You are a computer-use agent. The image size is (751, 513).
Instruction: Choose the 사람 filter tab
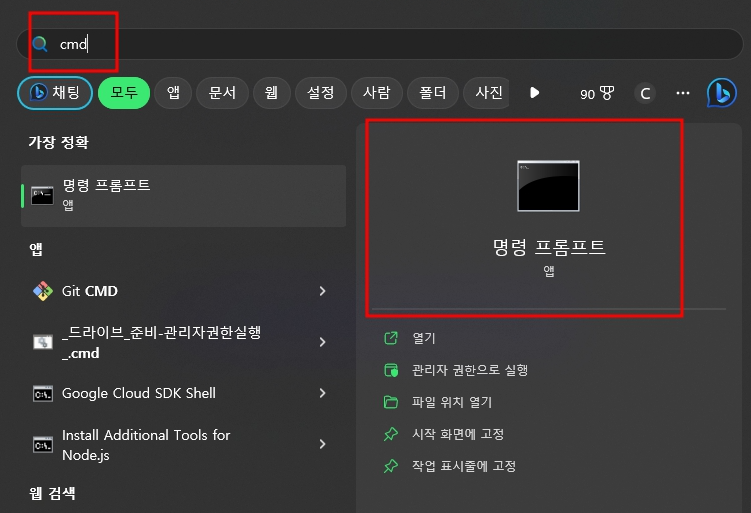(376, 93)
